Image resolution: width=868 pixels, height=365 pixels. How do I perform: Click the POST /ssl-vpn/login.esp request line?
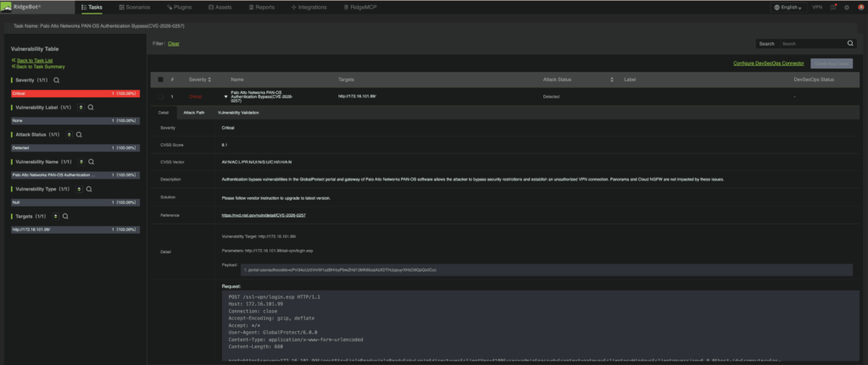275,297
